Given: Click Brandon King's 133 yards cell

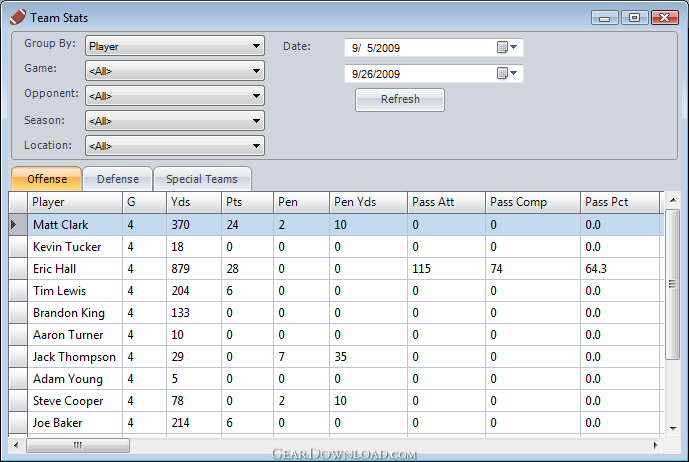Looking at the screenshot, I should pyautogui.click(x=194, y=313).
